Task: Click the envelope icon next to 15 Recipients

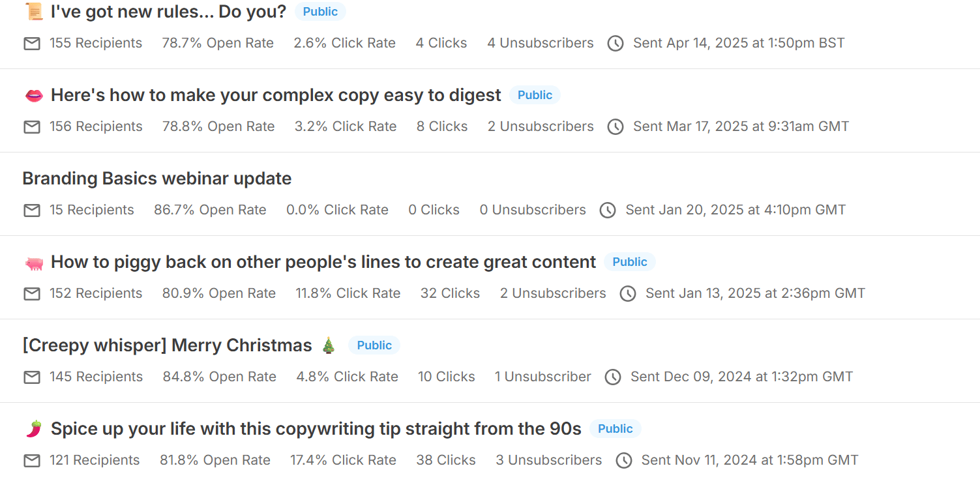Action: tap(32, 211)
